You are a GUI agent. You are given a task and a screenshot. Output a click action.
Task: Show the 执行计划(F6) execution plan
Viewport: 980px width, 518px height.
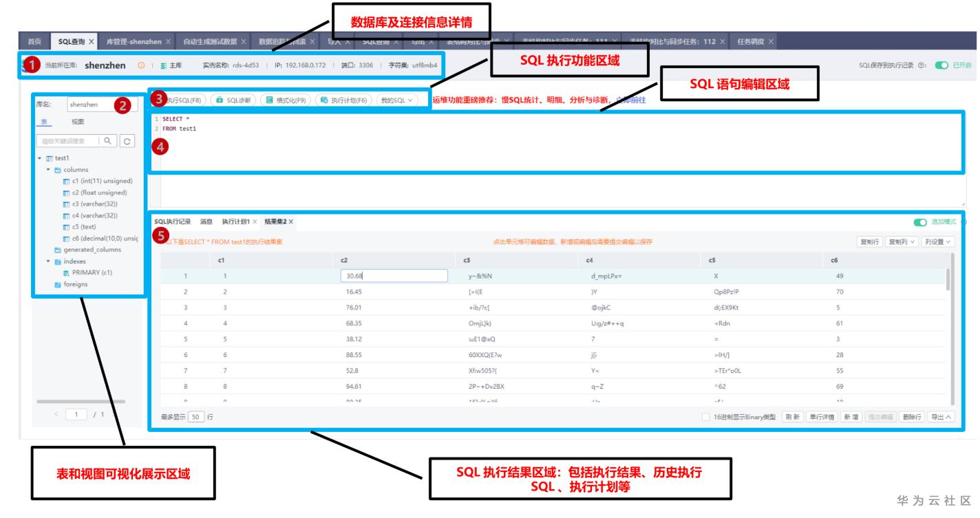tap(344, 100)
